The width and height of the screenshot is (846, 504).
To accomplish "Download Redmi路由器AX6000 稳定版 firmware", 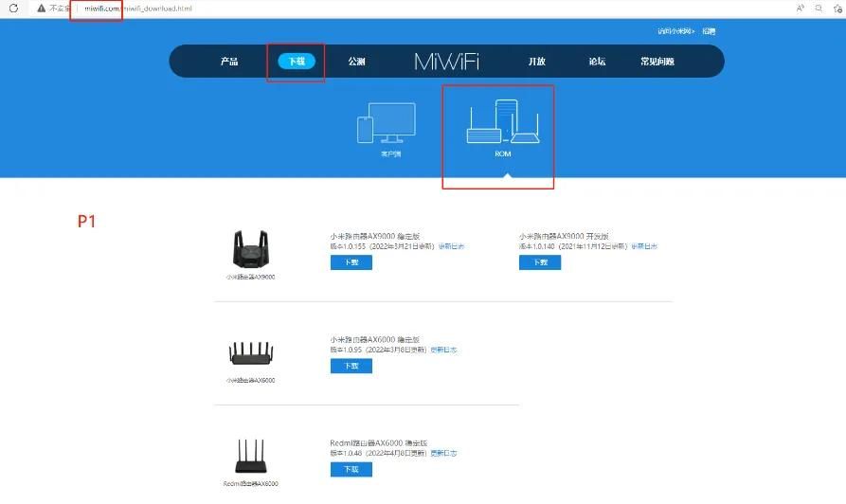I will pyautogui.click(x=351, y=470).
